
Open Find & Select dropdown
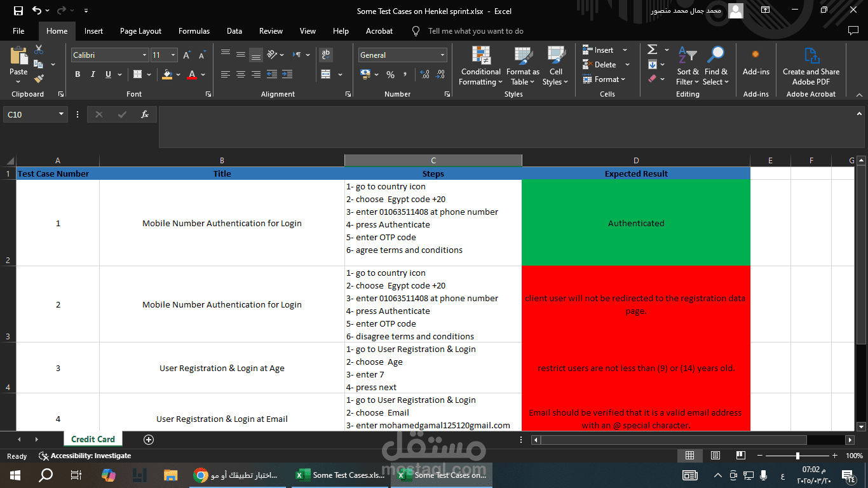[715, 66]
